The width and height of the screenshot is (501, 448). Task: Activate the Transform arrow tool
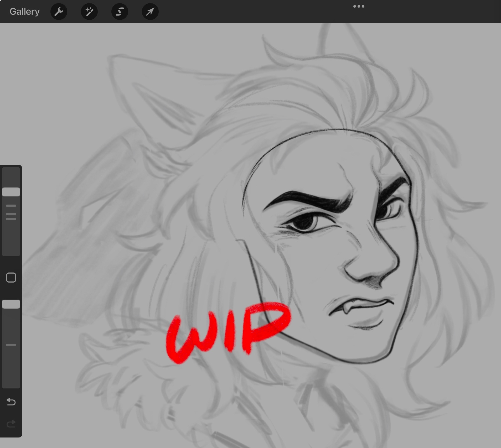coord(150,12)
